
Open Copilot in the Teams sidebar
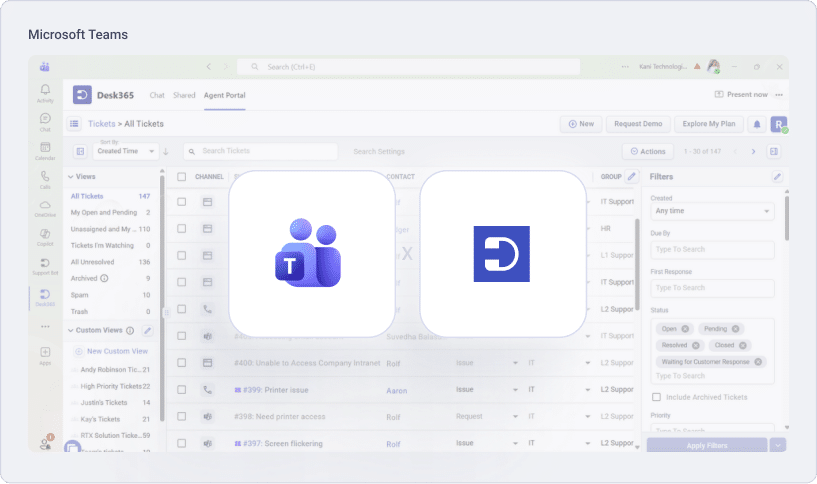coord(45,237)
